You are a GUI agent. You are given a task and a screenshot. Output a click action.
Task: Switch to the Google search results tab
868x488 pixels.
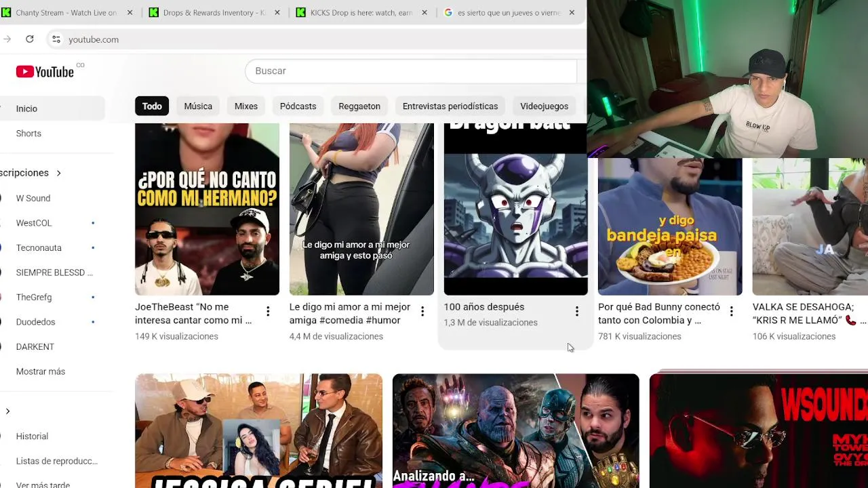tap(507, 13)
